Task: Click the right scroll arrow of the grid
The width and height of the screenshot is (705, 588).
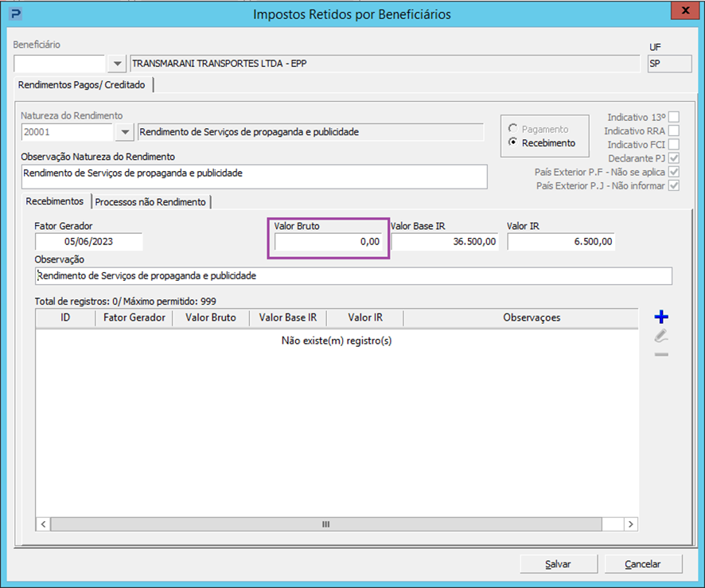Action: [x=630, y=524]
